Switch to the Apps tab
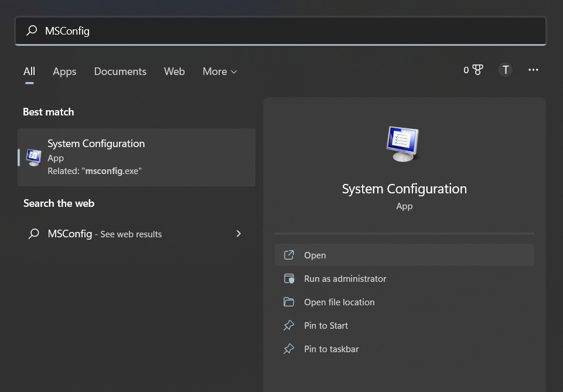Screen dimensions: 563x392 click(64, 71)
